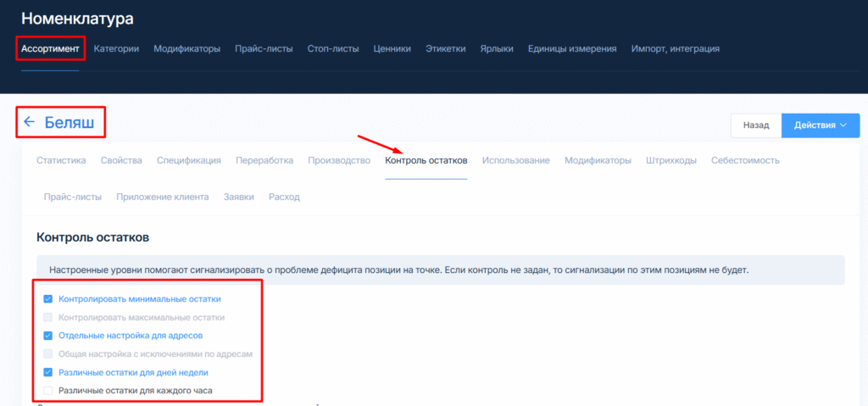Screen dimensions: 868x406
Task: Open the Единицы измерения menu item
Action: [x=572, y=49]
